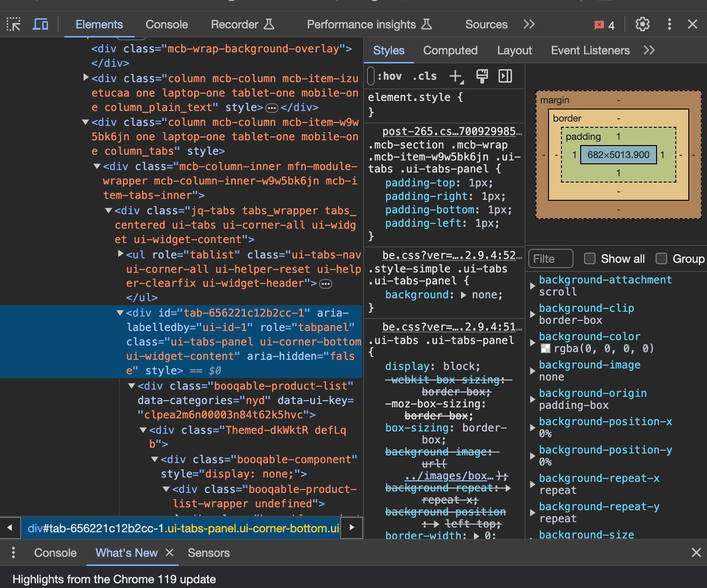Toggle the device toolbar icon
Viewport: 707px width, 588px height.
(40, 24)
